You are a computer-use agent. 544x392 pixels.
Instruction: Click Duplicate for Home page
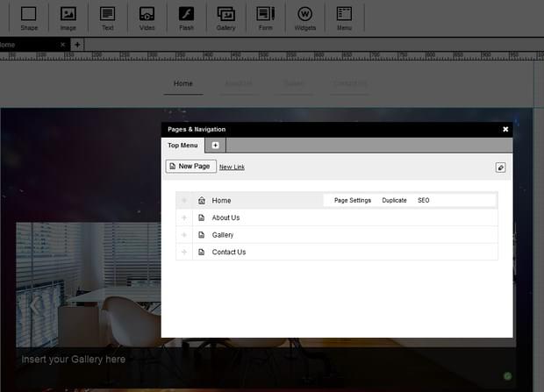[394, 200]
